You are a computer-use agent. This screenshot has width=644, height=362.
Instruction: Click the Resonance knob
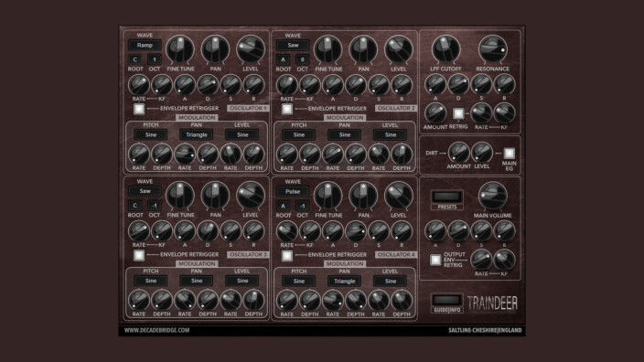point(492,49)
